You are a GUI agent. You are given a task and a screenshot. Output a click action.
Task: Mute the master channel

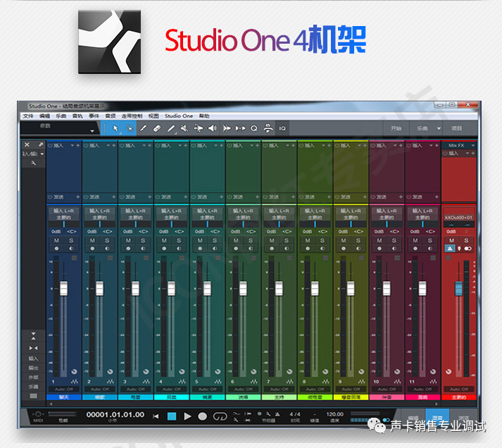coord(451,240)
